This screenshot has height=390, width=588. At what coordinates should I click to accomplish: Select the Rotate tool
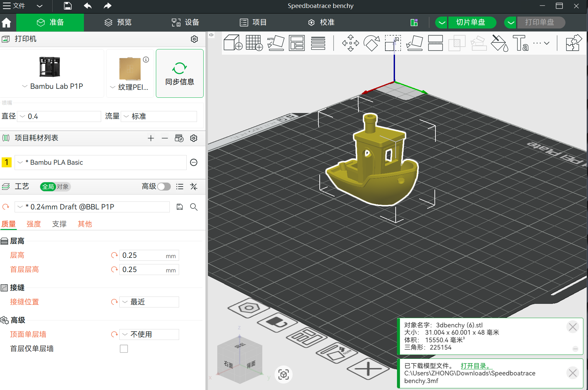tap(372, 43)
